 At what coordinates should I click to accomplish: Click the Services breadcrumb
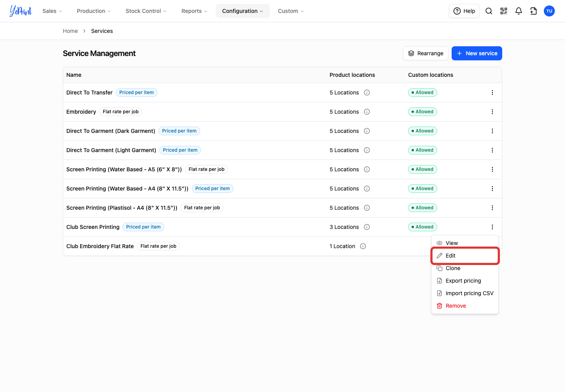102,31
